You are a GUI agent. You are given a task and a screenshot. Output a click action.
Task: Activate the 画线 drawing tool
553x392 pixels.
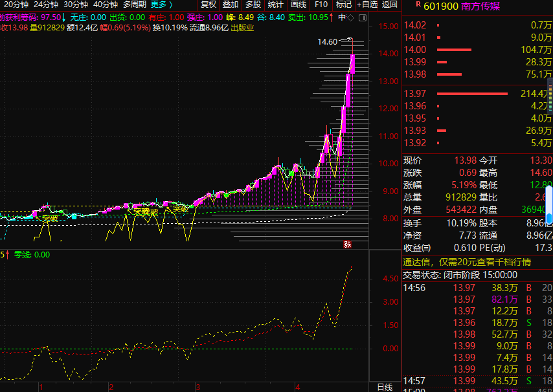pyautogui.click(x=298, y=5)
